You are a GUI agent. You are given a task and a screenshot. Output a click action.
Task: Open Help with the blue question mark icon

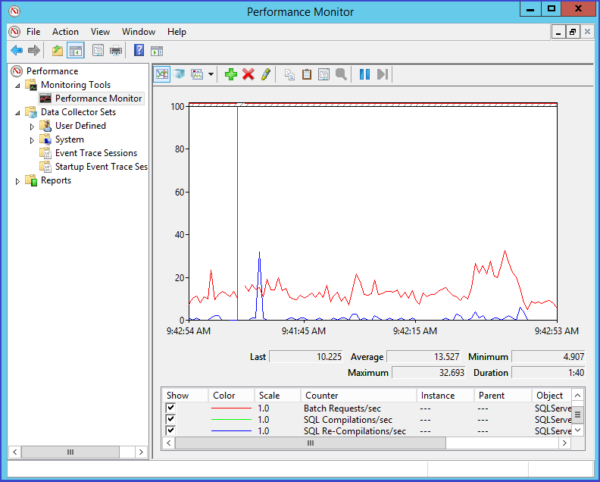[x=139, y=50]
